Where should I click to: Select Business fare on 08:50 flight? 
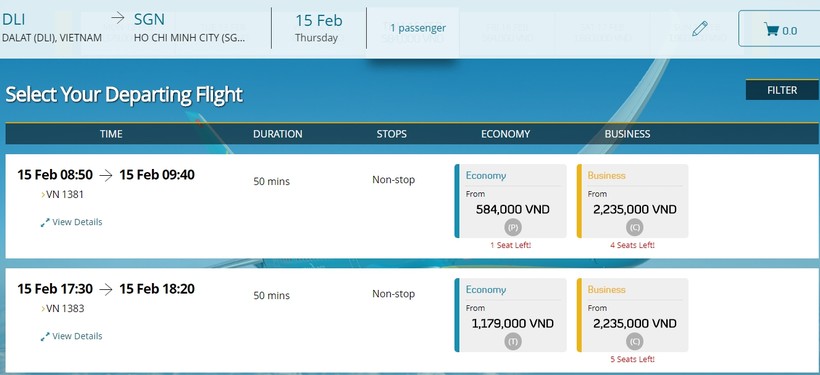(632, 201)
